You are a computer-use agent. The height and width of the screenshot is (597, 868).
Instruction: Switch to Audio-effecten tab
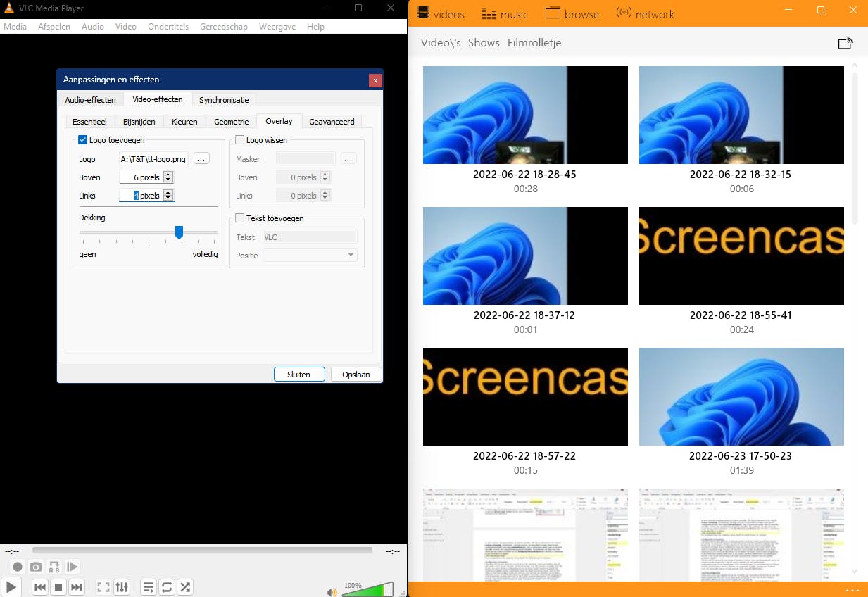click(x=90, y=100)
